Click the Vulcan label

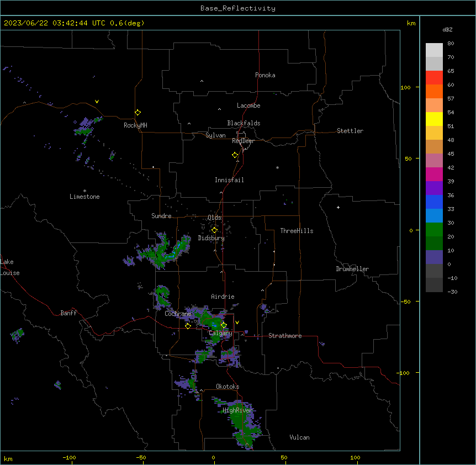pyautogui.click(x=300, y=437)
